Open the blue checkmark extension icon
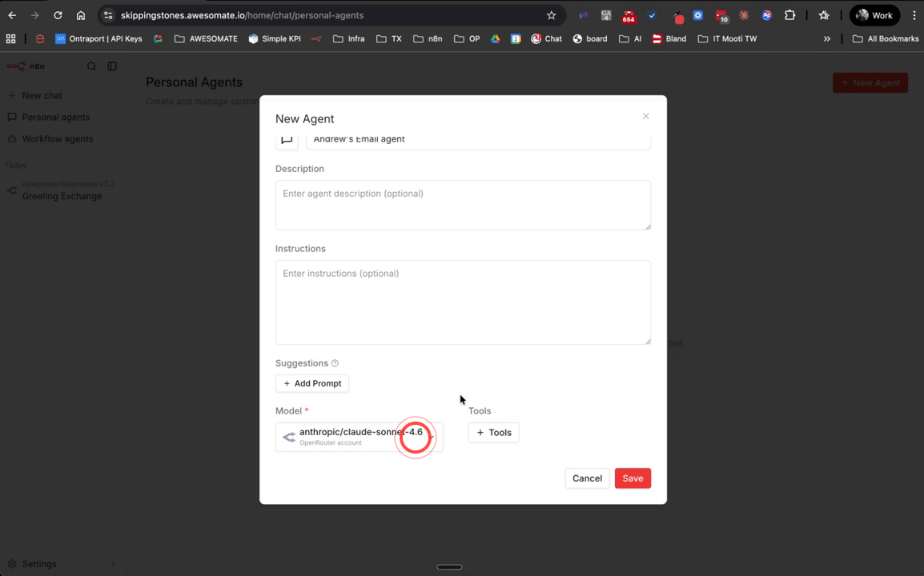924x576 pixels. click(652, 15)
